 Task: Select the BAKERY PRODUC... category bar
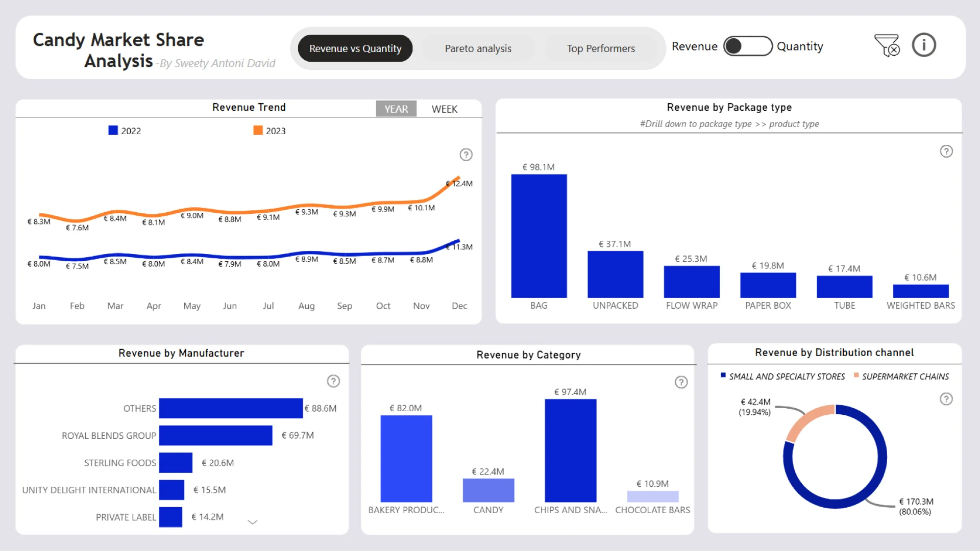point(406,459)
